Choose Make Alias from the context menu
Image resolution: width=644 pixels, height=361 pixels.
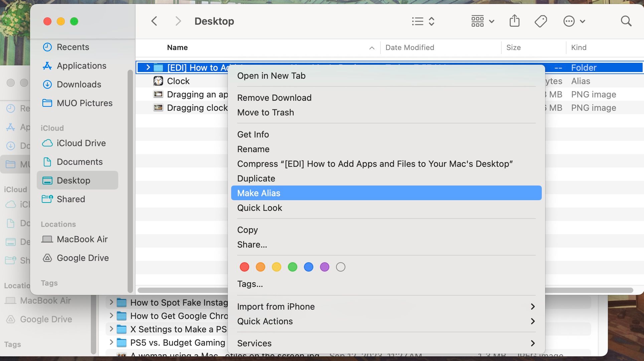[x=259, y=193]
